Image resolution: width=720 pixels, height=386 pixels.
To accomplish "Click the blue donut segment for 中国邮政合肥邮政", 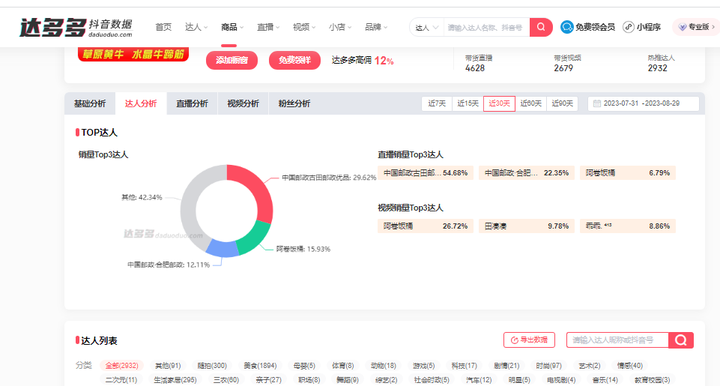I will [x=223, y=248].
